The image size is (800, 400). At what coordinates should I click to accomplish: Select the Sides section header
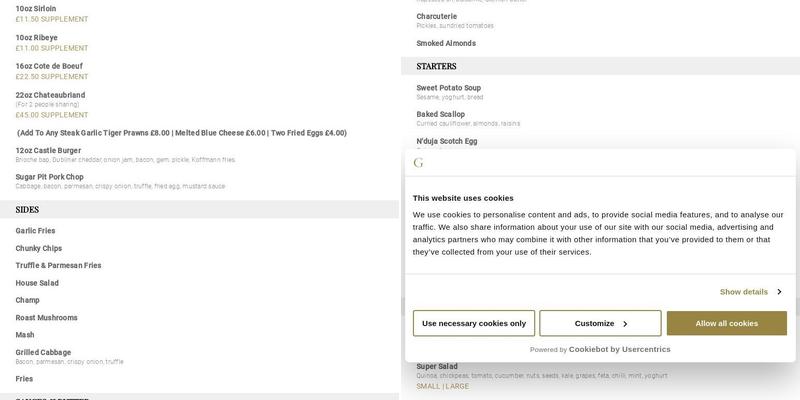coord(28,209)
